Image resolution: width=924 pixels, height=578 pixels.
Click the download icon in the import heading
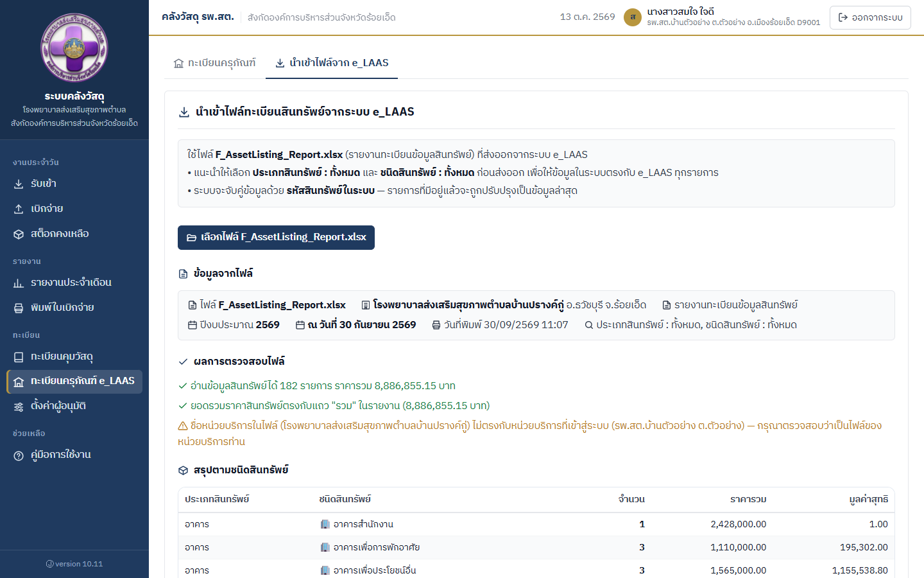[x=184, y=112]
